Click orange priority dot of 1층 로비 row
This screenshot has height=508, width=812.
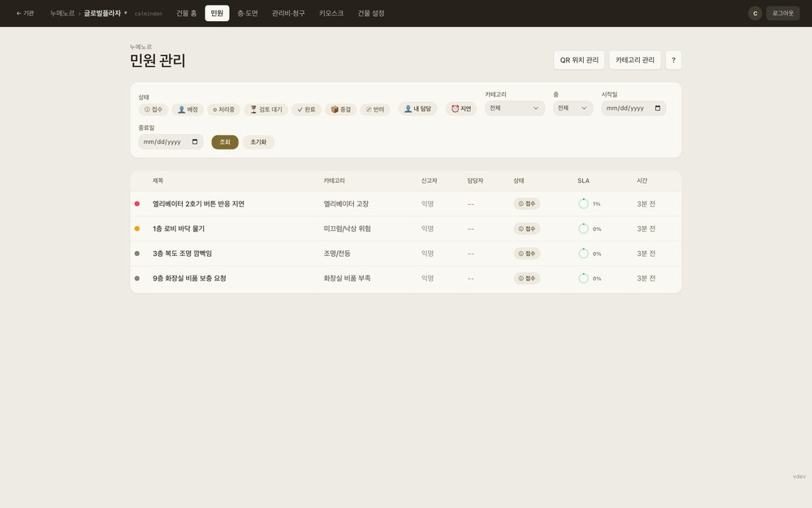coord(136,228)
